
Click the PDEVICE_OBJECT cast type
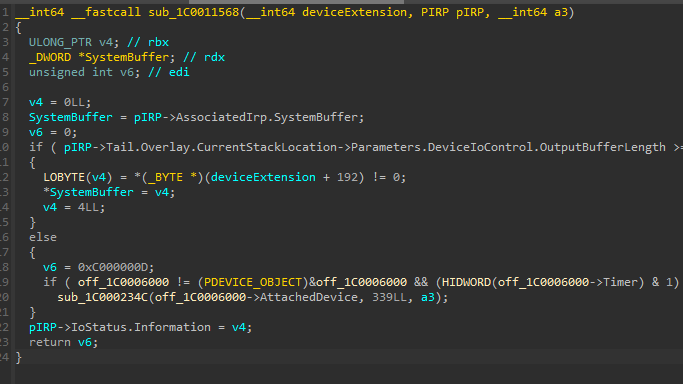click(253, 283)
